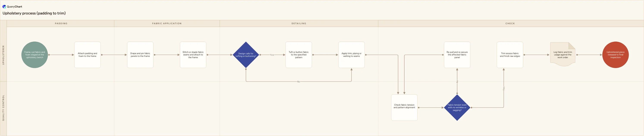Select the 'Log fabric and trim usage' document
Screen dimensions: 644x136
click(x=563, y=54)
